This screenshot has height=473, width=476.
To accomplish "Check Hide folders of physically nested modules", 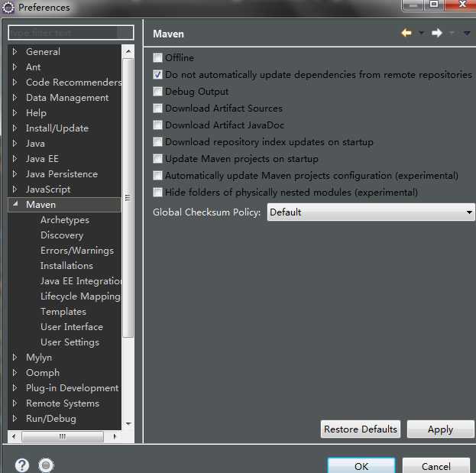I will pyautogui.click(x=157, y=192).
